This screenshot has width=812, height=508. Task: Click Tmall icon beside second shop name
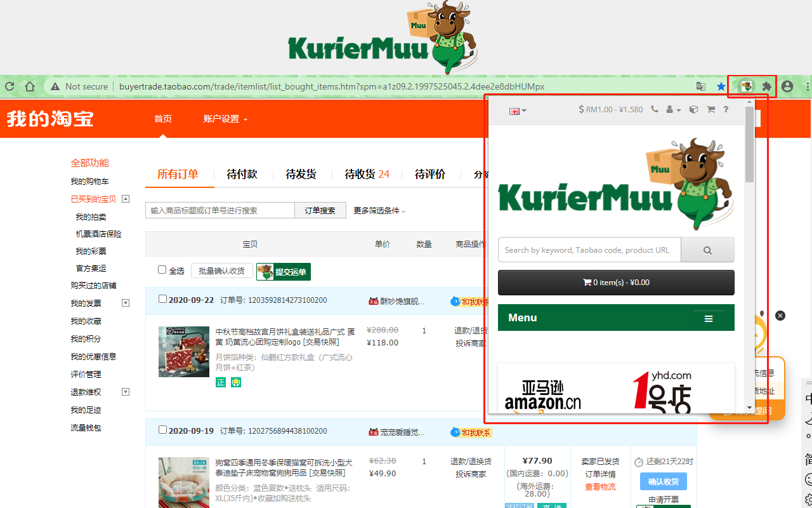click(373, 432)
